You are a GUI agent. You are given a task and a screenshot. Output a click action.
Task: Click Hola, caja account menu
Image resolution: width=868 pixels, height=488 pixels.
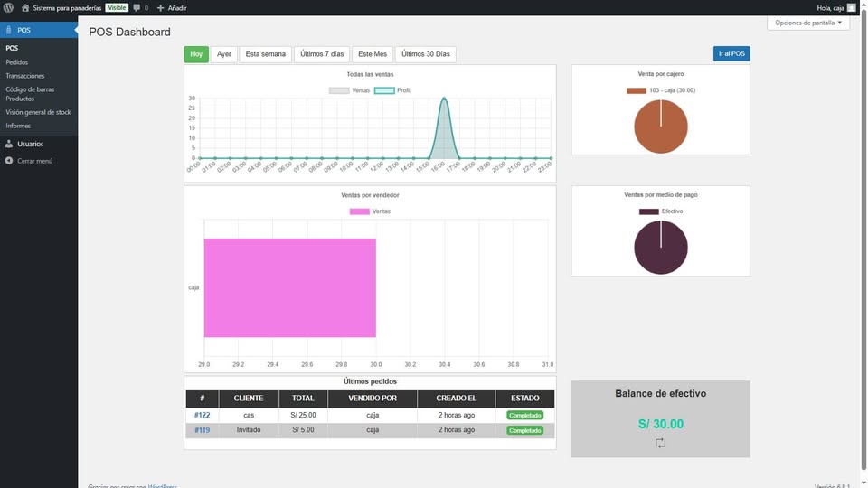pyautogui.click(x=835, y=8)
